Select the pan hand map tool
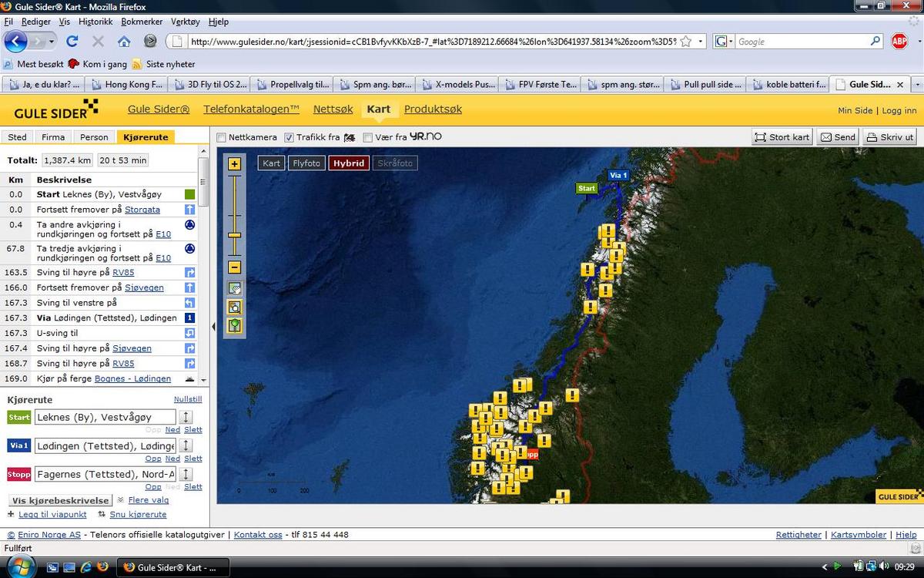 pos(235,288)
